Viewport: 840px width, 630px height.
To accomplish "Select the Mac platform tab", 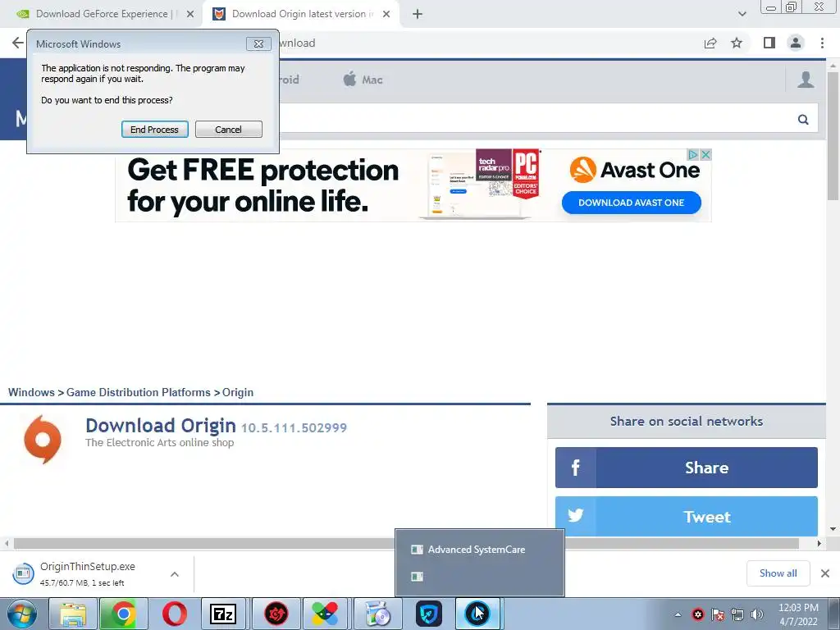I will click(x=363, y=80).
